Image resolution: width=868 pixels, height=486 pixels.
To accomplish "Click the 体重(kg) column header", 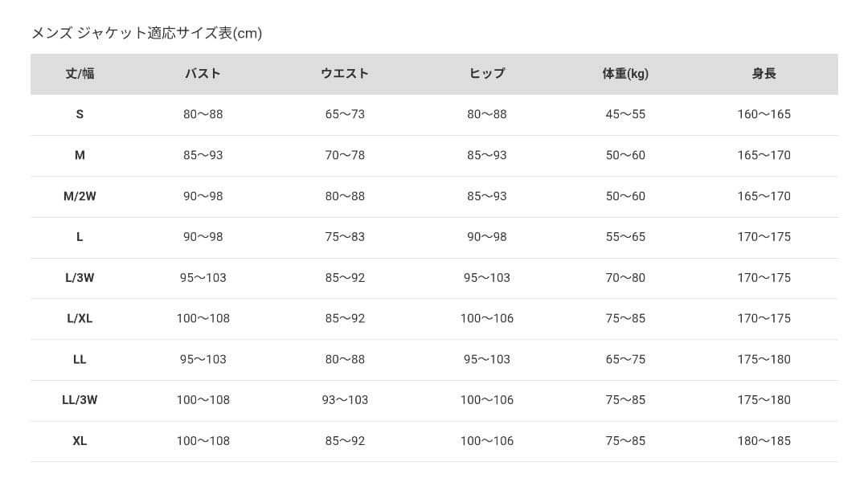I will pos(625,74).
